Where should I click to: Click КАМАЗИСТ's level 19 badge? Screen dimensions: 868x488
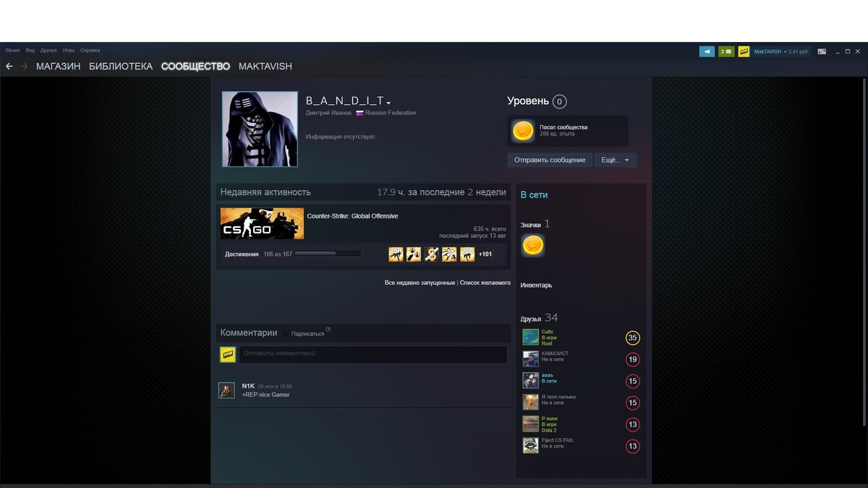pyautogui.click(x=633, y=359)
